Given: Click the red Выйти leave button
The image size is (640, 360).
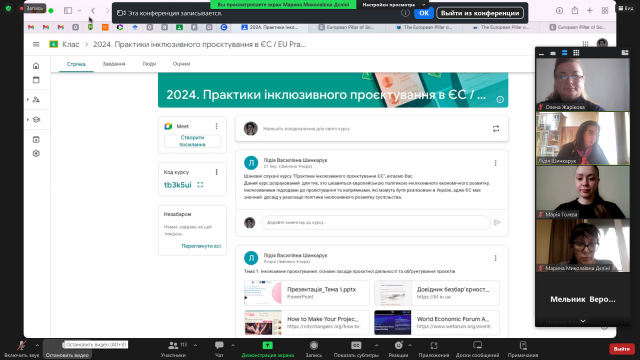Looking at the screenshot, I should (x=622, y=349).
